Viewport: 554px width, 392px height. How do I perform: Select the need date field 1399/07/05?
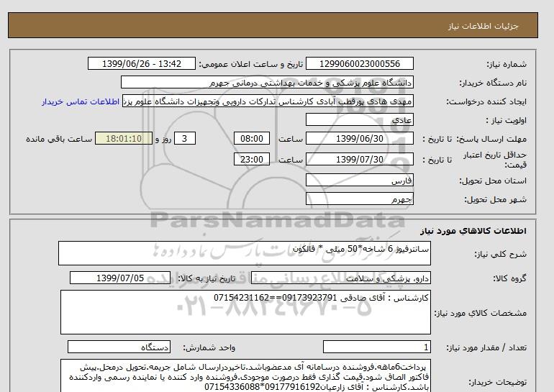pyautogui.click(x=120, y=278)
